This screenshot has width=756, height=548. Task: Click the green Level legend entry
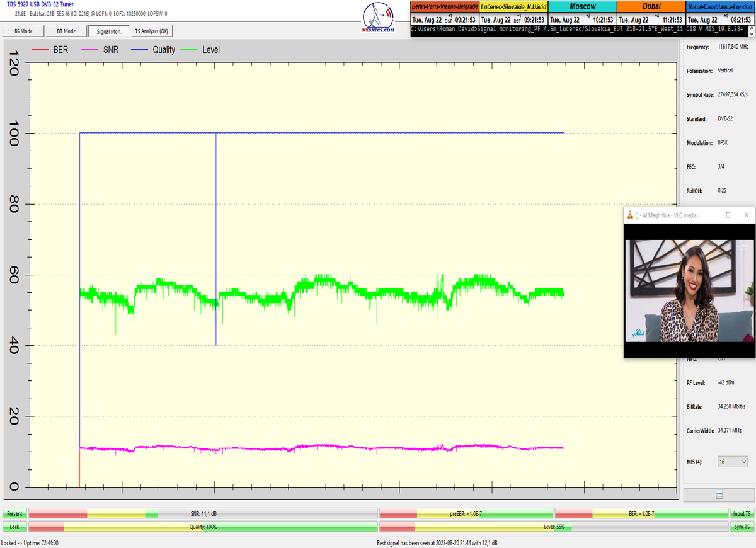coord(200,50)
